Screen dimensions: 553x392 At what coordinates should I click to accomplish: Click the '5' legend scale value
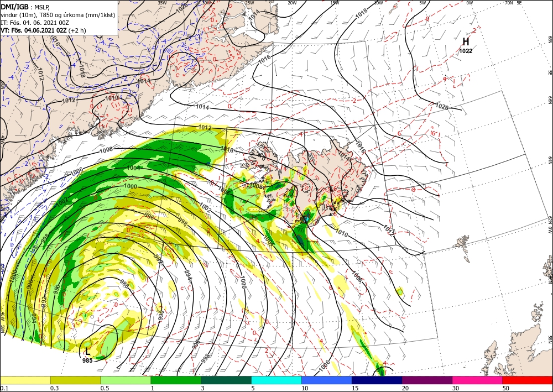tap(253, 388)
